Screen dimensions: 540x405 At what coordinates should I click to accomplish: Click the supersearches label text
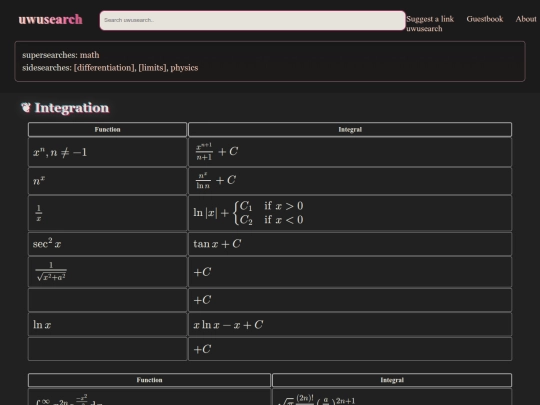point(50,55)
